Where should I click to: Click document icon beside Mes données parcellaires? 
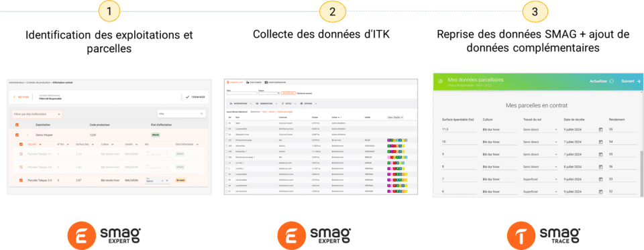[x=440, y=82]
